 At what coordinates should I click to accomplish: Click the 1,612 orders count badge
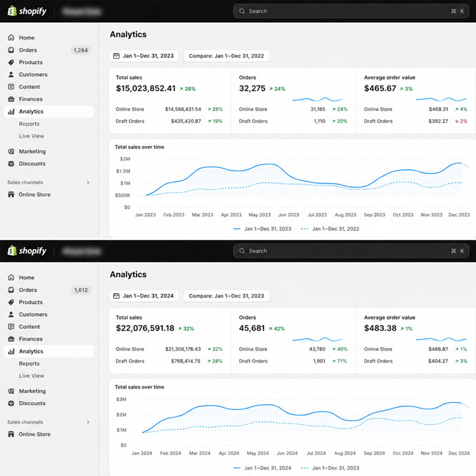81,290
